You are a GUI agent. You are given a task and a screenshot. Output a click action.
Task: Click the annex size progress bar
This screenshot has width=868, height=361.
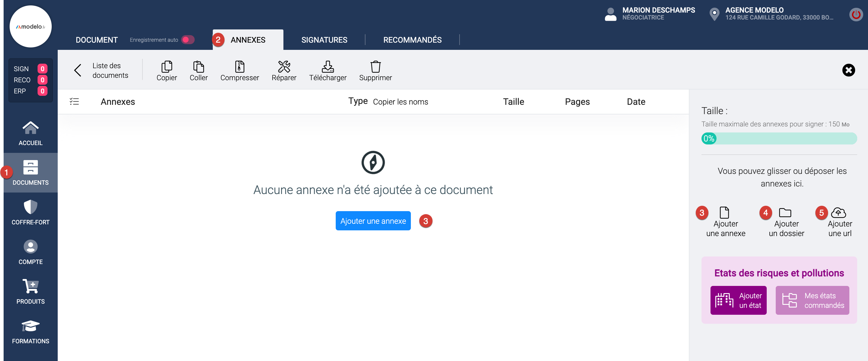pyautogui.click(x=779, y=138)
